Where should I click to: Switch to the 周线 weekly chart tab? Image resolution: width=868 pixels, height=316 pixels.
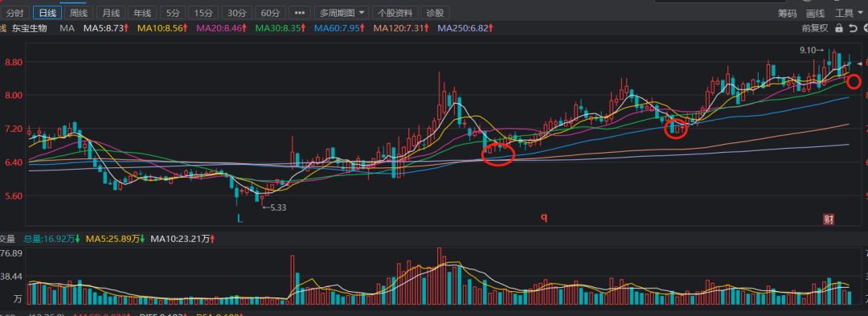(x=79, y=13)
